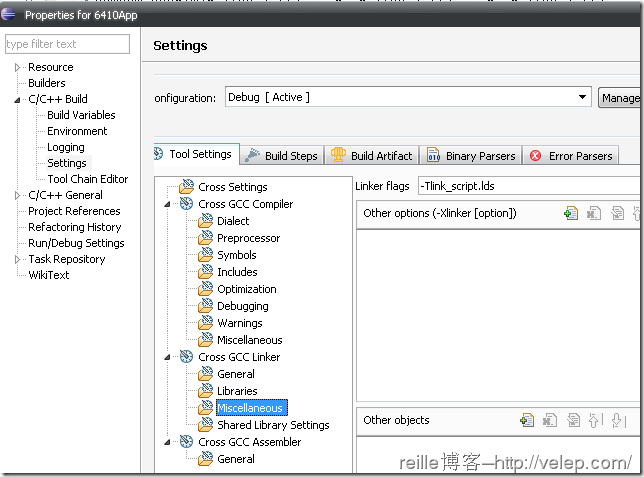Click the Includes folder icon under compiler

pos(205,272)
